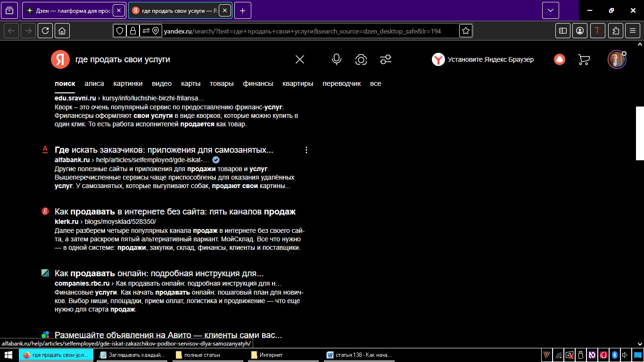644x362 pixels.
Task: Expand the list all tabs dropdown
Action: pyautogui.click(x=550, y=10)
